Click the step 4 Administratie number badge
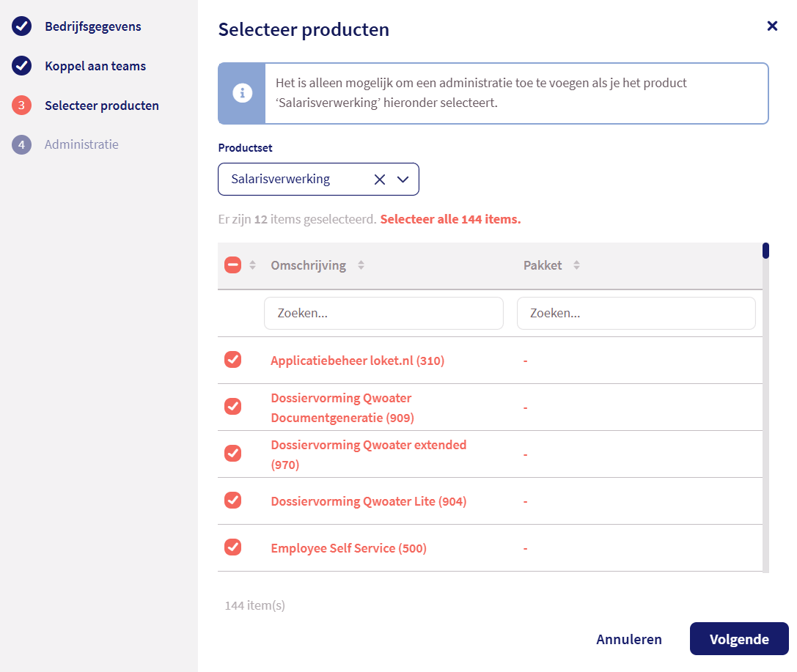Viewport: 797px width, 672px height. [22, 144]
